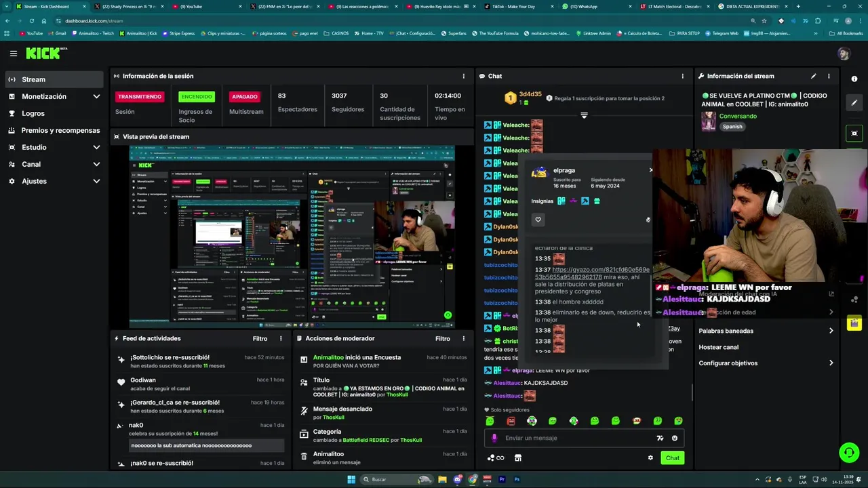Insert the red angry-face emote
This screenshot has height=488, width=868.
[x=511, y=421]
